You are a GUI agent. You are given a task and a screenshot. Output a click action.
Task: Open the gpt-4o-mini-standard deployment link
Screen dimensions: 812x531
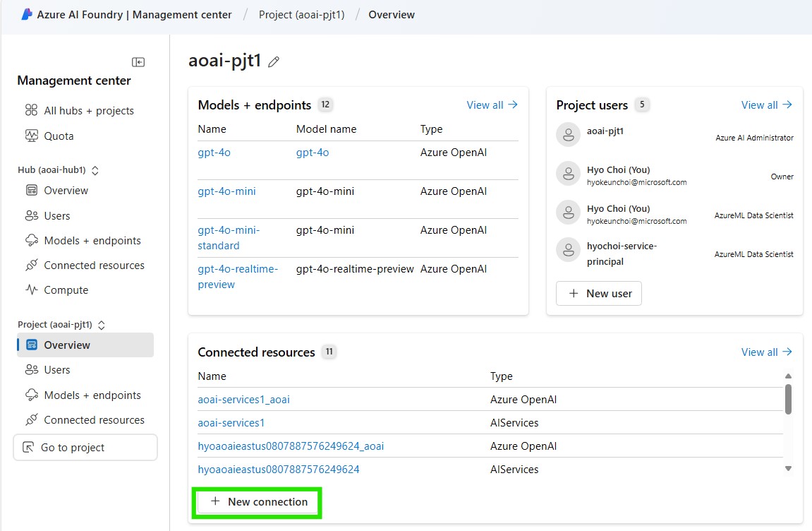point(229,237)
